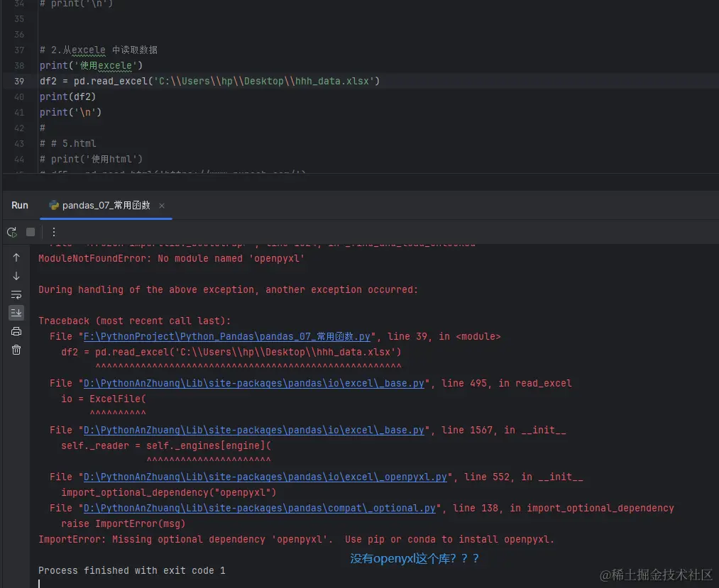Close the pandas_07 run tab
The height and width of the screenshot is (588, 719).
(x=162, y=206)
